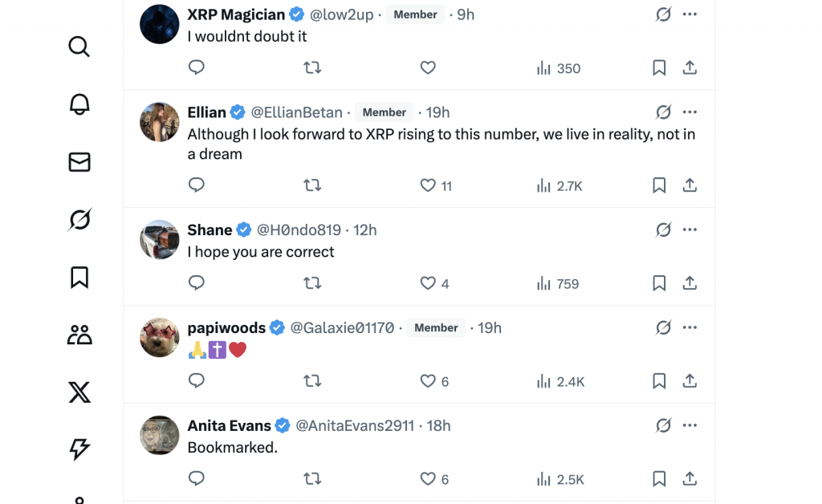Viewport: 822px width, 504px height.
Task: Click Shane's profile avatar
Action: coord(159,239)
